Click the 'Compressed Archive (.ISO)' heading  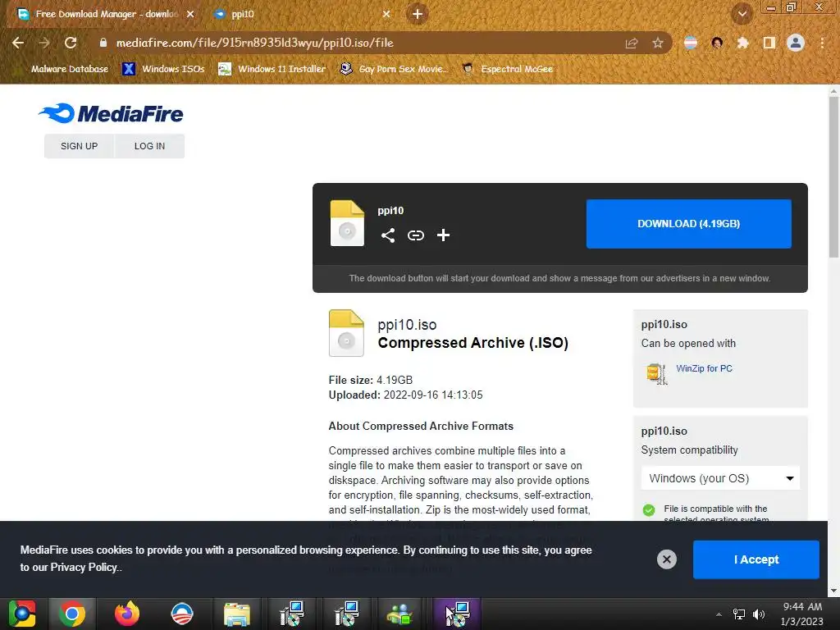473,343
